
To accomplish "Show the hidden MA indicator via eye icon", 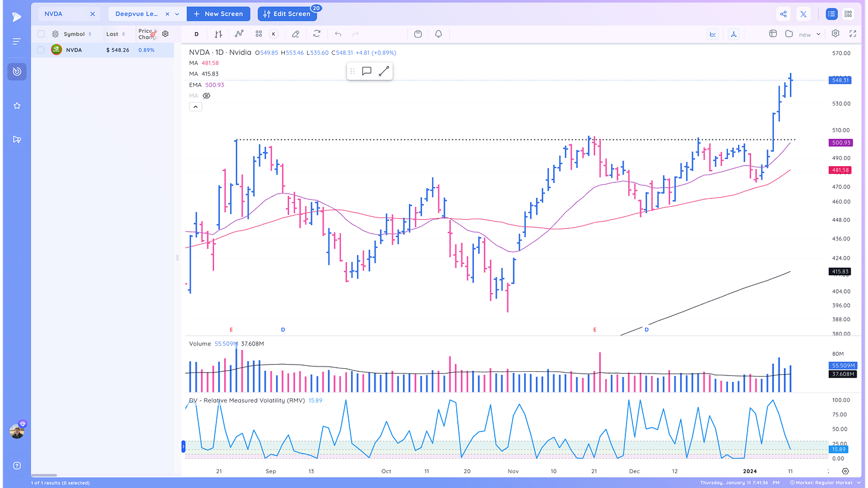I will click(207, 95).
